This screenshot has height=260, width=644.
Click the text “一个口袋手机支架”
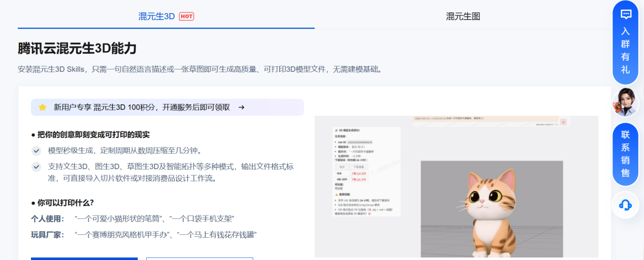201,218
